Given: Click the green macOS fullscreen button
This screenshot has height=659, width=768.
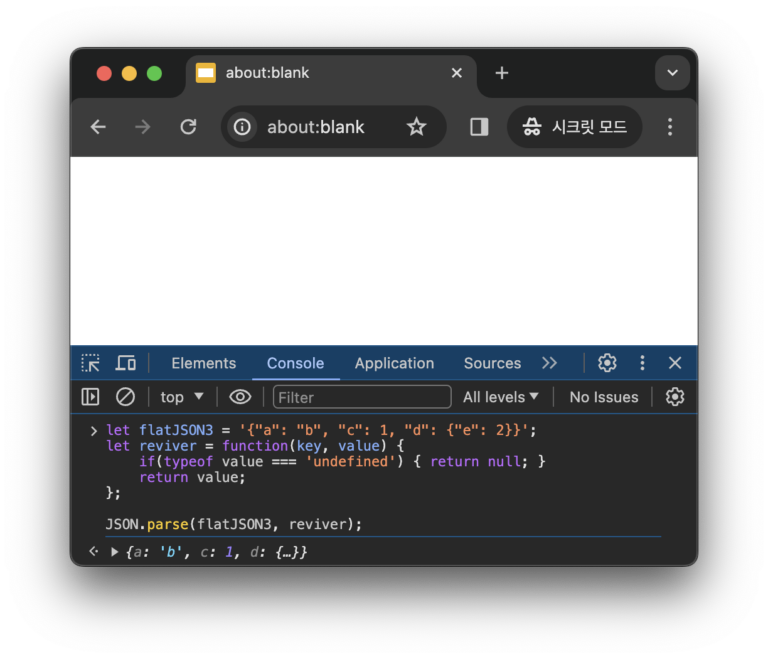Looking at the screenshot, I should (154, 73).
